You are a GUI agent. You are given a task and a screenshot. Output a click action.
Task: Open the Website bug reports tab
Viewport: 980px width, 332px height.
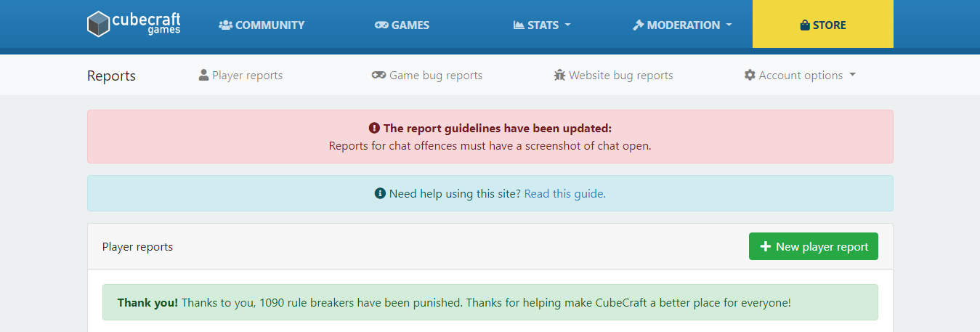click(613, 75)
